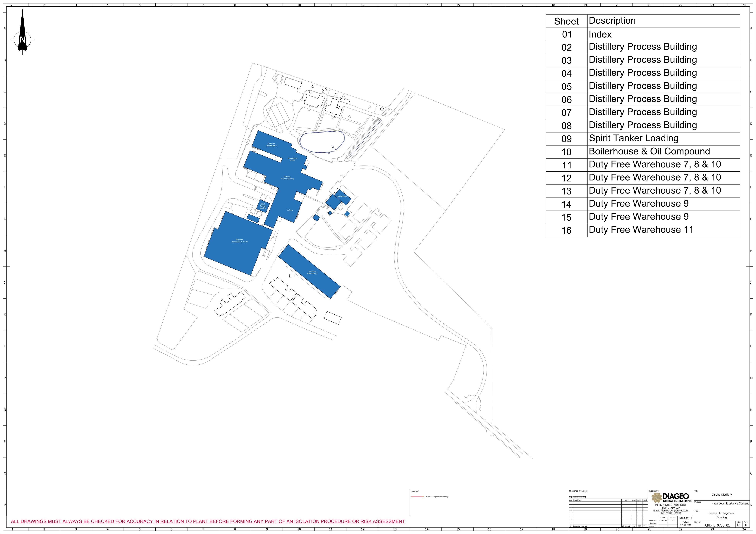Click 'Duty Free Warehouse 9' in sheet 14 row

[x=638, y=204]
